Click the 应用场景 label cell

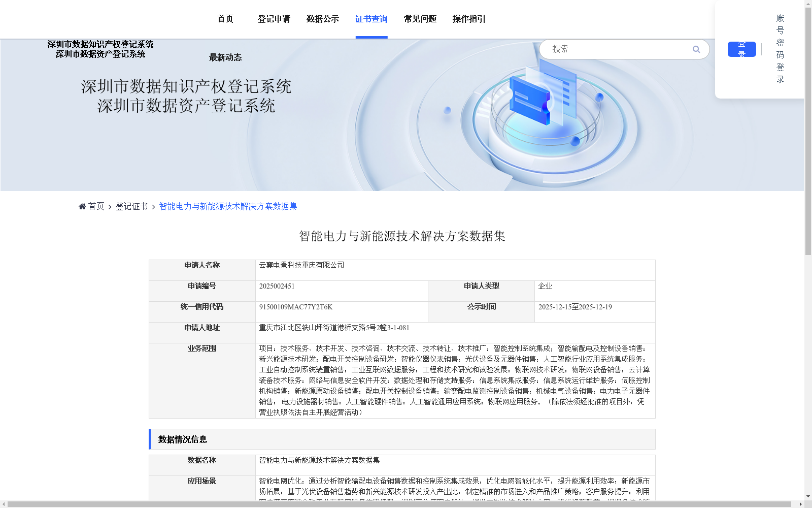[202, 488]
